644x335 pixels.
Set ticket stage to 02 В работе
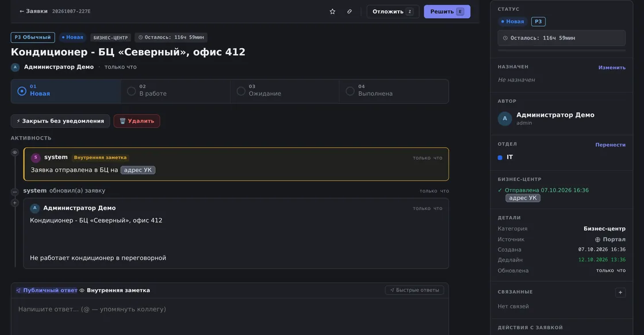coord(175,91)
